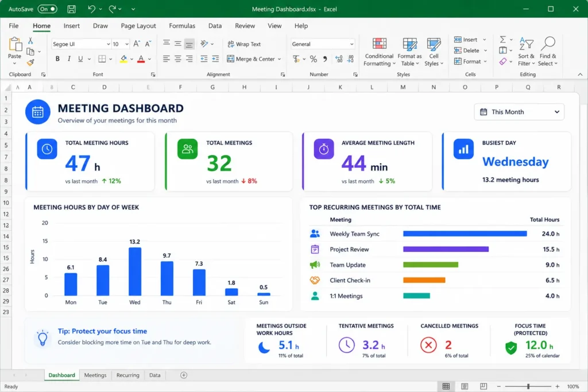Image resolution: width=588 pixels, height=392 pixels.
Task: Switch to the Data ribbon tab
Action: 215,26
